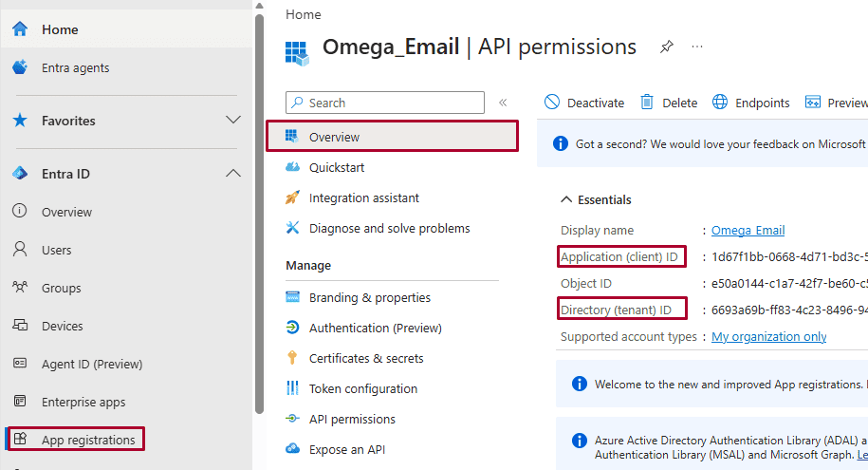Click the Branding & properties icon
Screen dimensions: 868x470
point(292,297)
